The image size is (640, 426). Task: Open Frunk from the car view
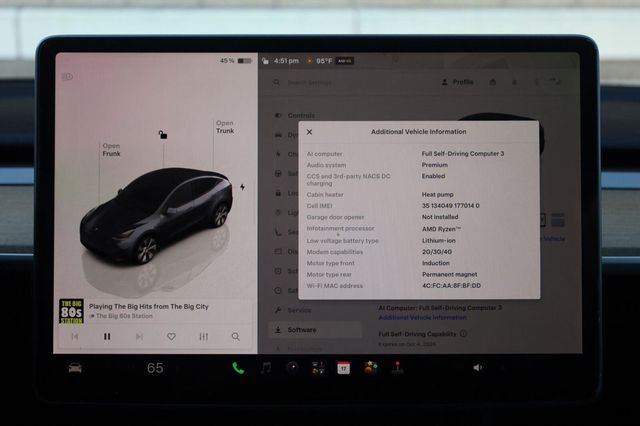pos(111,150)
